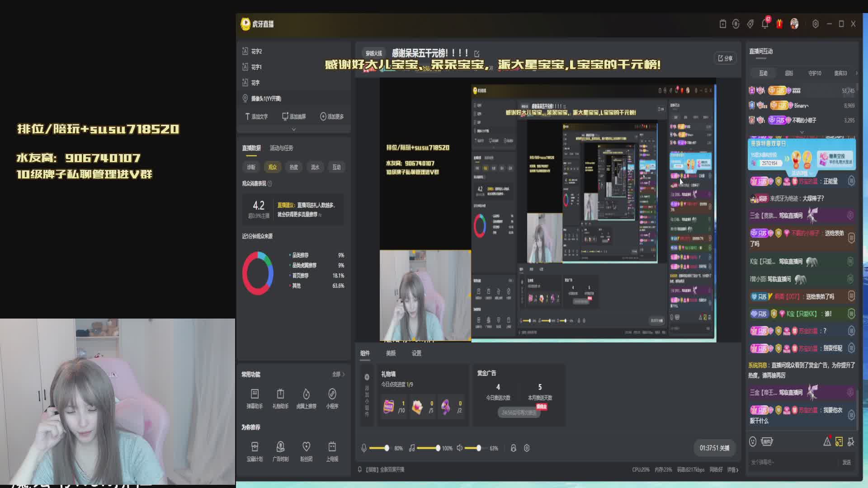The height and width of the screenshot is (488, 868).
Task: Expand 全部 under 常用功能
Action: click(x=338, y=374)
